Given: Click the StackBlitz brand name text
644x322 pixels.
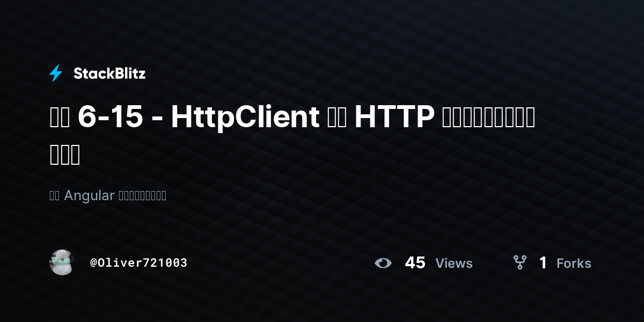Looking at the screenshot, I should coord(109,74).
